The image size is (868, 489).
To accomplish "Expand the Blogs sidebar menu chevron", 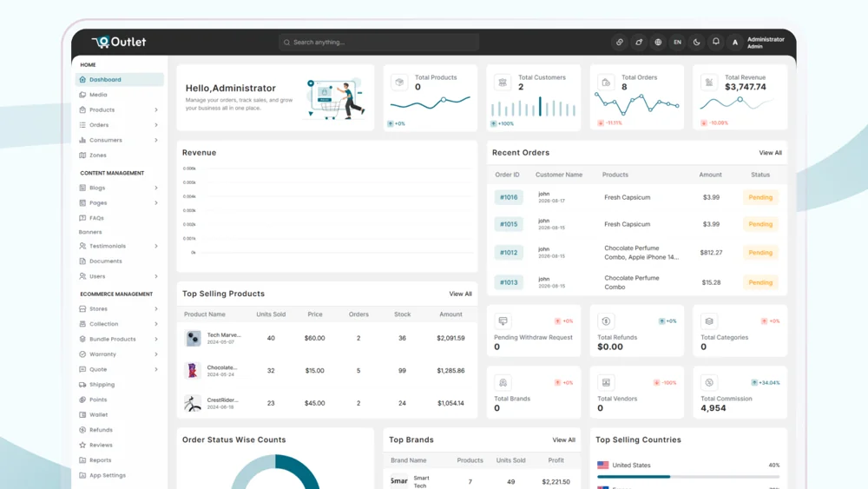I will (156, 188).
